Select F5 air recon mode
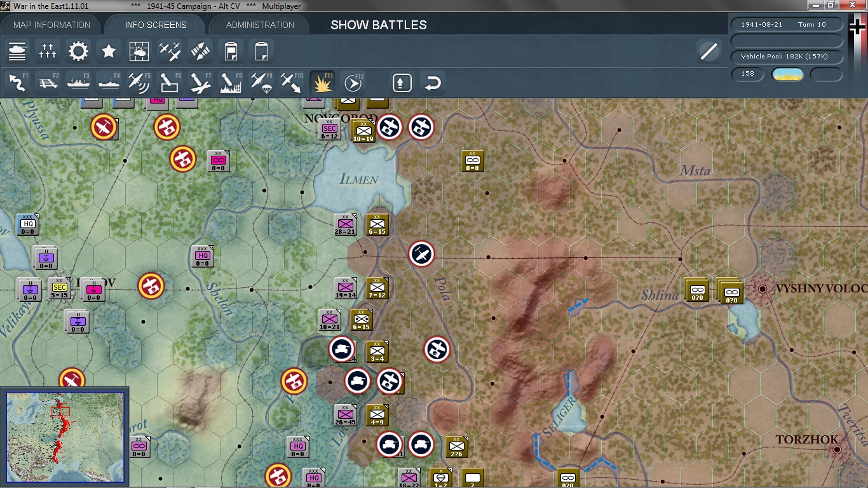The image size is (868, 488). [139, 83]
